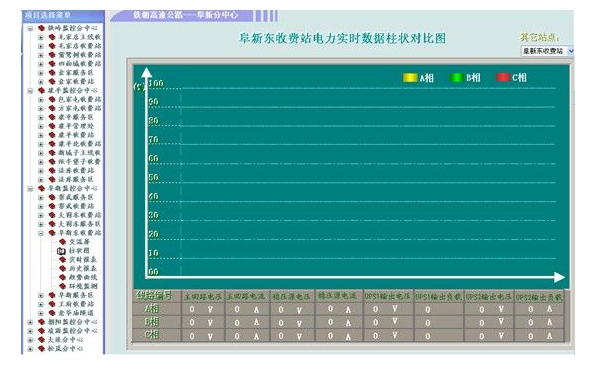
Task: Expand the 工府收费站 tree node
Action: (x=41, y=304)
